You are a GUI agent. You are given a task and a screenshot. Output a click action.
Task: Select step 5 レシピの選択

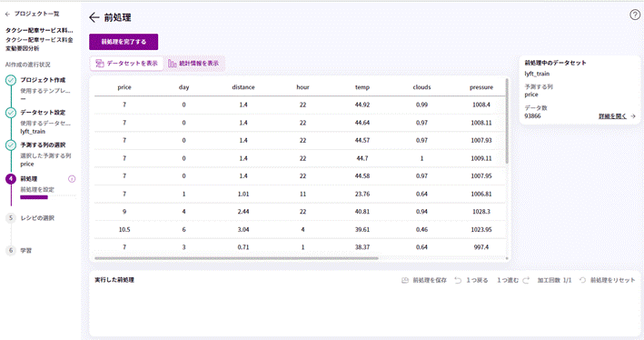[37, 218]
